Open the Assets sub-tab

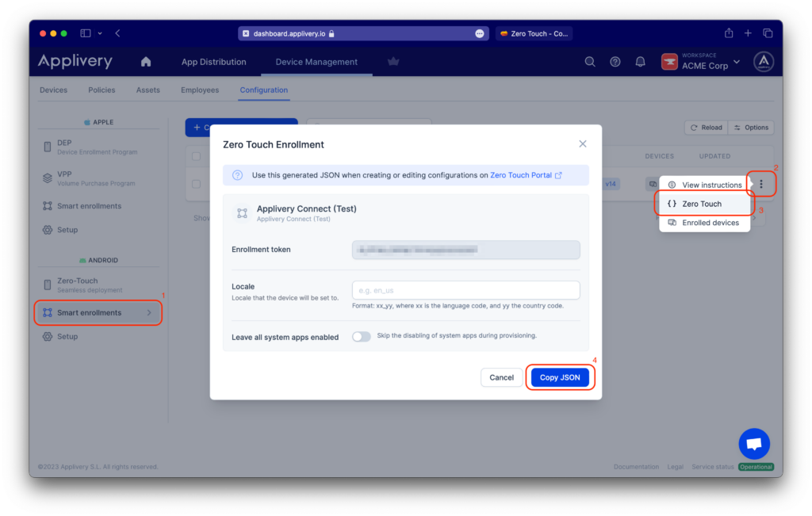point(148,90)
